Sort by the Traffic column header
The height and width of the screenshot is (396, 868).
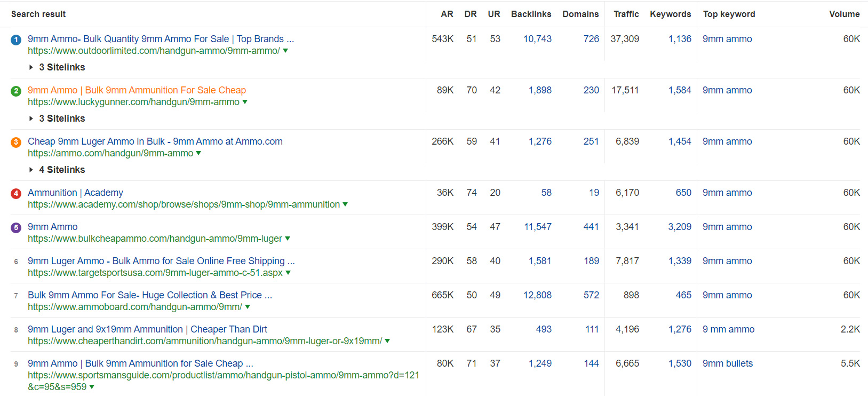tap(626, 14)
